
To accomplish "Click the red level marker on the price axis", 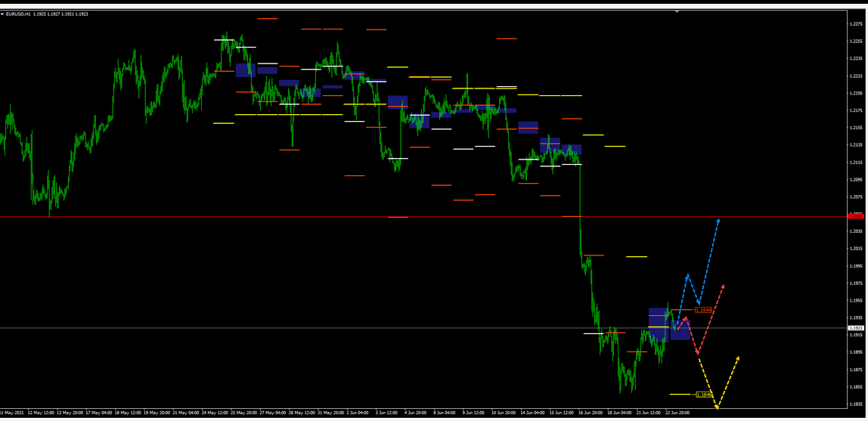I will (856, 217).
